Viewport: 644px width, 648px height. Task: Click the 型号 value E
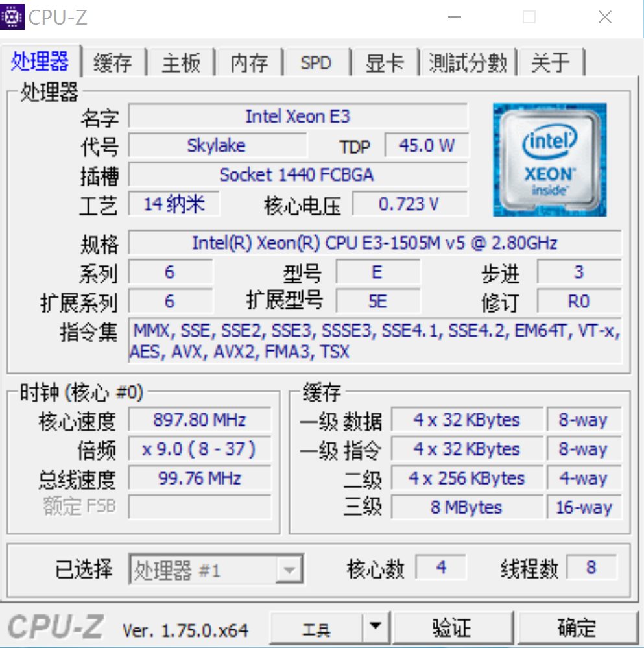pos(378,272)
